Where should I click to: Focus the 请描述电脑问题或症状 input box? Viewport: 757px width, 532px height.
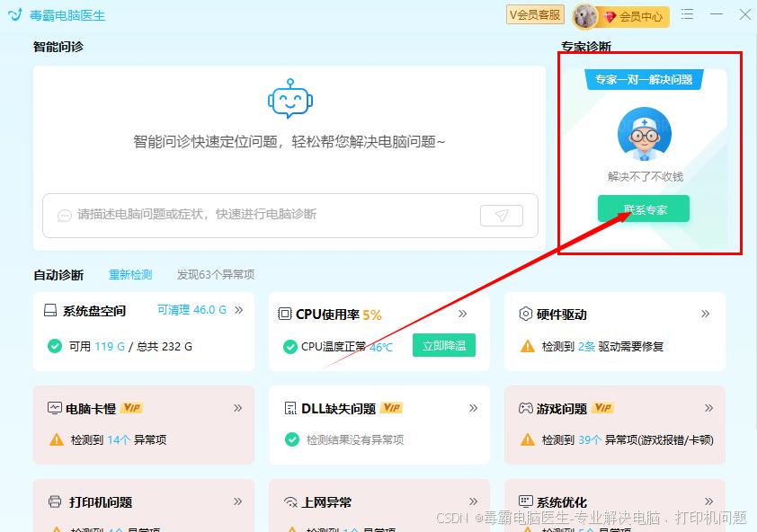tap(290, 216)
